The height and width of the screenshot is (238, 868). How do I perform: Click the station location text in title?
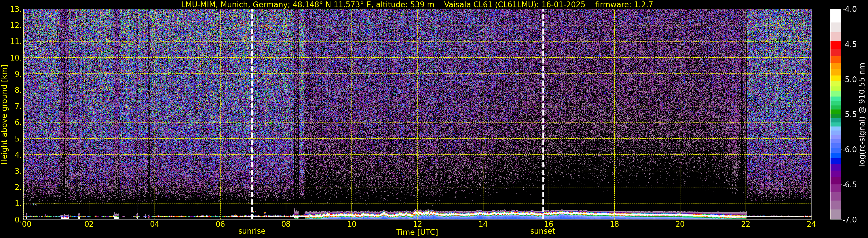303,4
